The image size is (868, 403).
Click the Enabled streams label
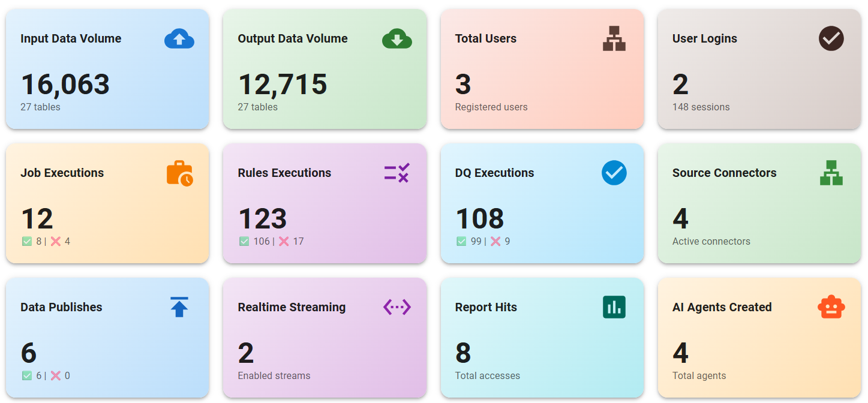(x=274, y=376)
